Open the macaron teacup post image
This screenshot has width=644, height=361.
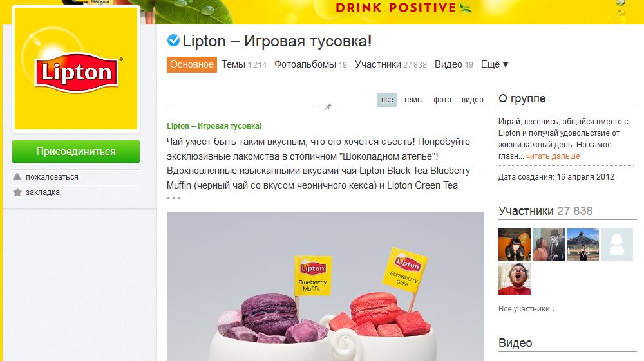pyautogui.click(x=325, y=286)
